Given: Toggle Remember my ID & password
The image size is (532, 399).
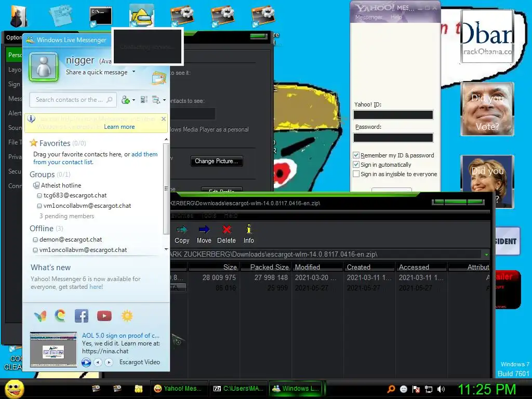Looking at the screenshot, I should 356,155.
